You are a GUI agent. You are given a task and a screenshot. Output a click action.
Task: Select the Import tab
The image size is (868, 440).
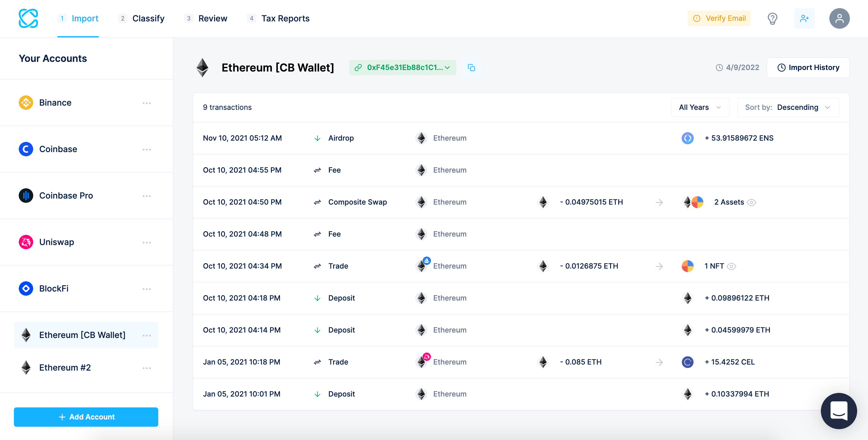(85, 18)
